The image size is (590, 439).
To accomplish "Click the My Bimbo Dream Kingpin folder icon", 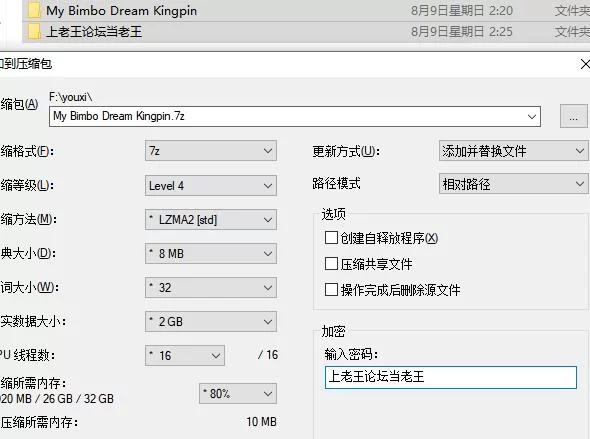I will pyautogui.click(x=34, y=11).
